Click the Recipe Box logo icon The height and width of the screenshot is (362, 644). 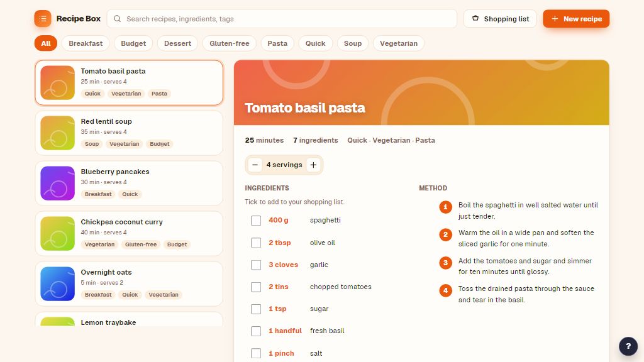(x=43, y=18)
